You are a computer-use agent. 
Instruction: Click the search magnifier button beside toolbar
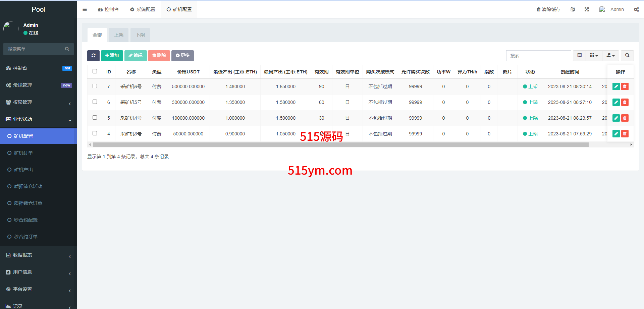click(627, 56)
